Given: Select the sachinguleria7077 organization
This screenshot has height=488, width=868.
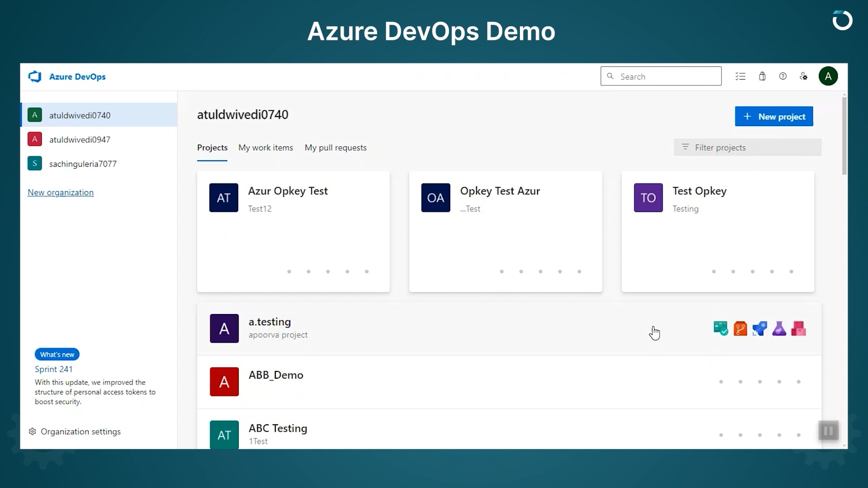Looking at the screenshot, I should pyautogui.click(x=83, y=164).
